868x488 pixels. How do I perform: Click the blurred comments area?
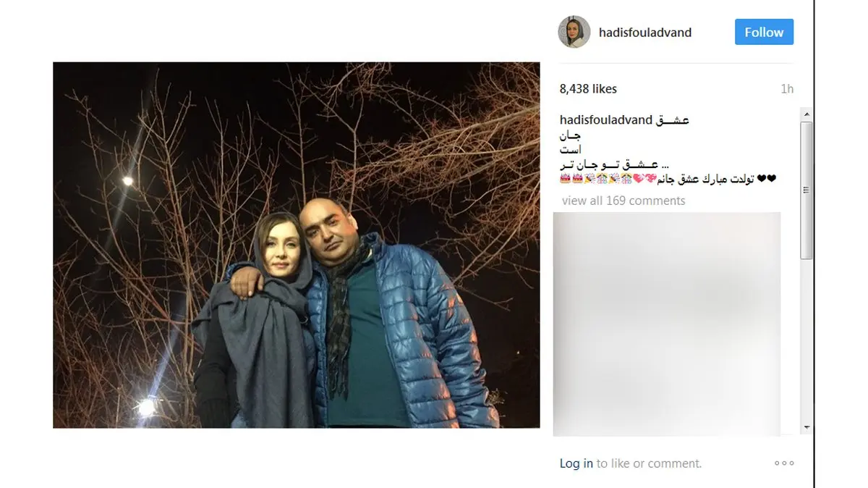click(x=667, y=324)
